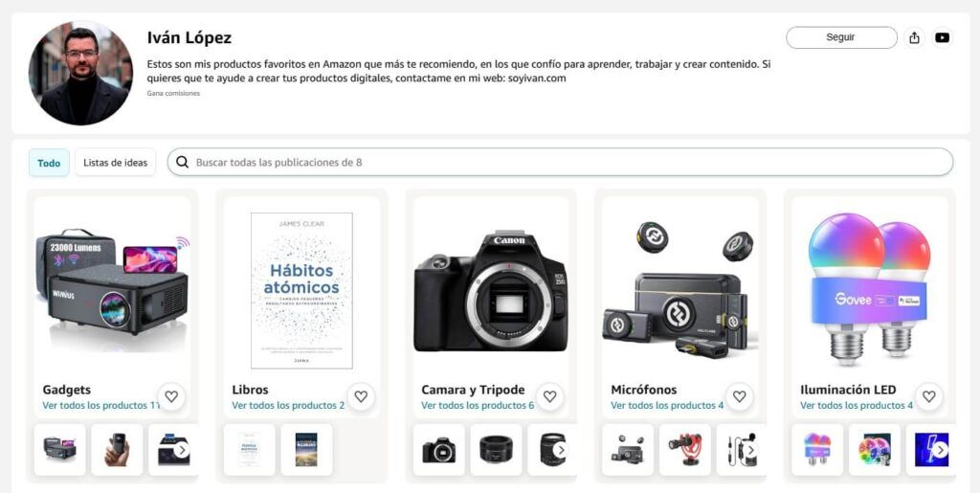Advance the Camara y Tripode carousel arrow
980x493 pixels.
[x=561, y=450]
